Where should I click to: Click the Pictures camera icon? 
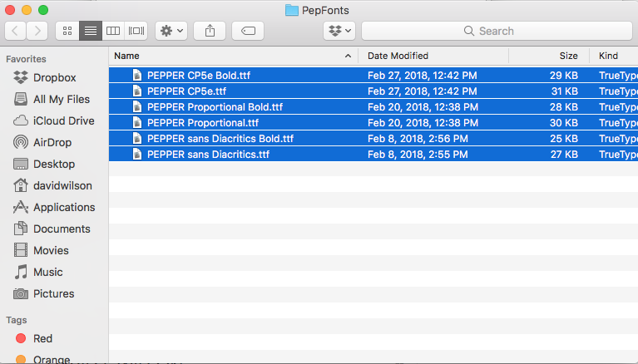click(21, 293)
